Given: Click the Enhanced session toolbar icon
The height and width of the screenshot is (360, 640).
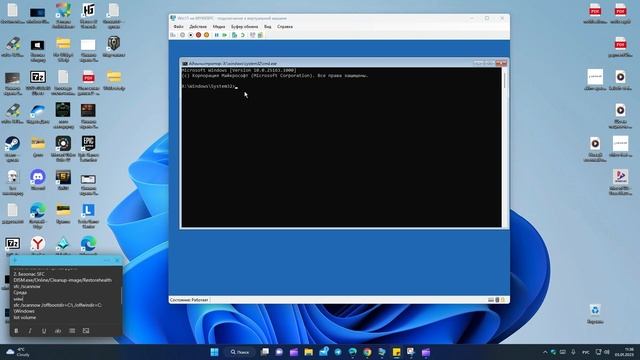Looking at the screenshot, I should tap(252, 35).
